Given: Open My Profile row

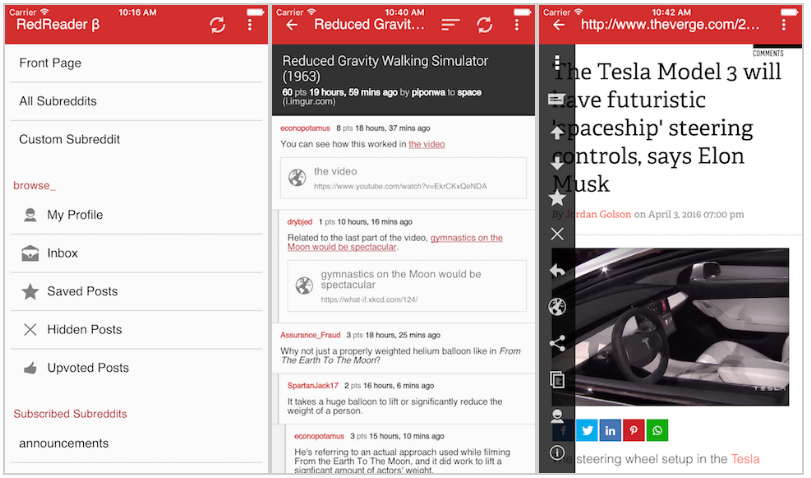Looking at the screenshot, I should 137,215.
